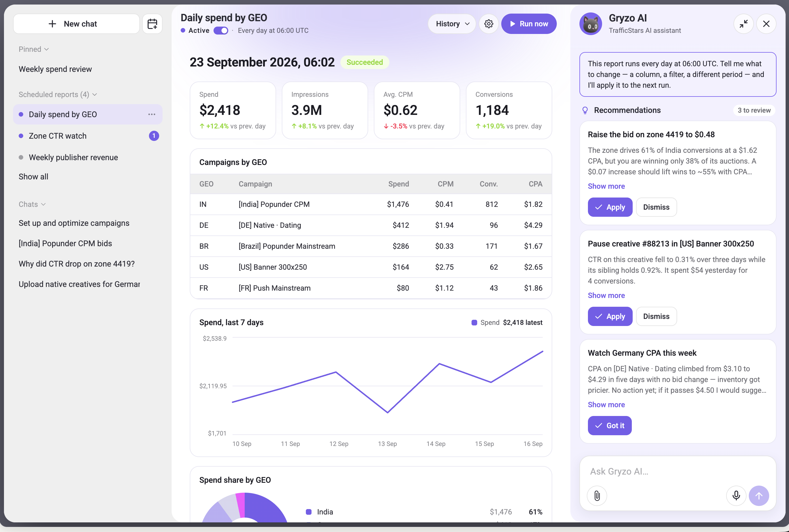Sort table by Conv. column header

click(489, 184)
